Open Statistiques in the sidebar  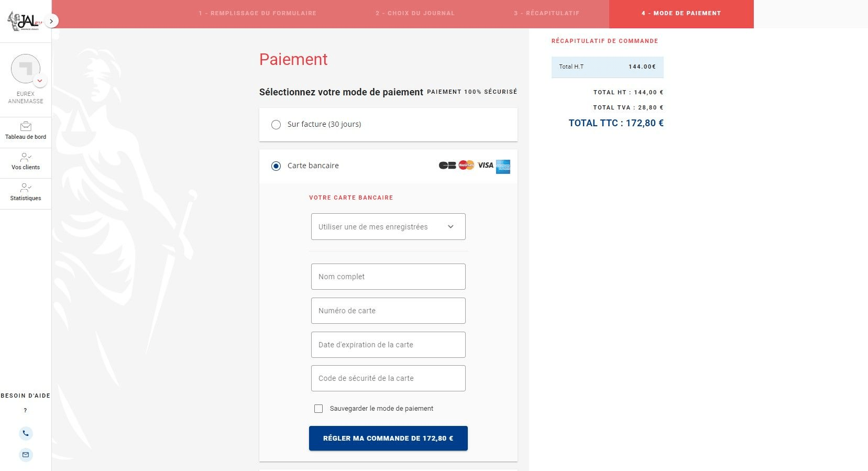pos(26,193)
